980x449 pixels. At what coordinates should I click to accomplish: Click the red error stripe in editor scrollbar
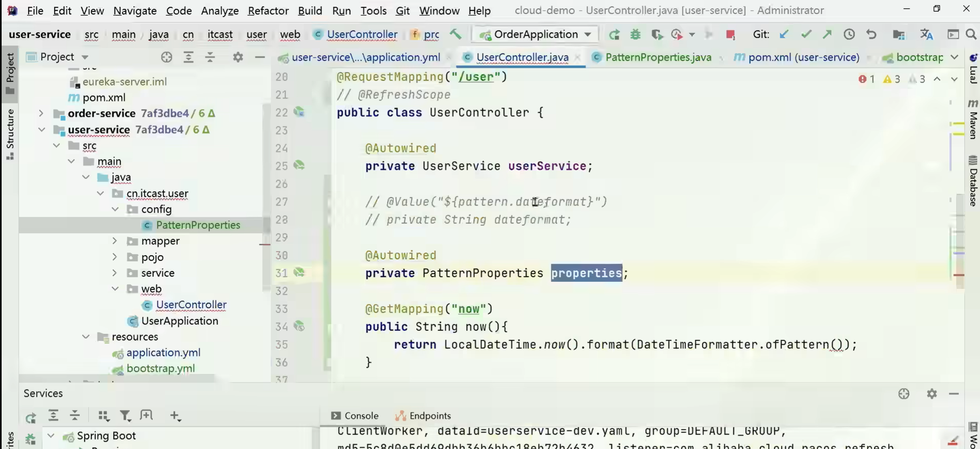click(959, 275)
